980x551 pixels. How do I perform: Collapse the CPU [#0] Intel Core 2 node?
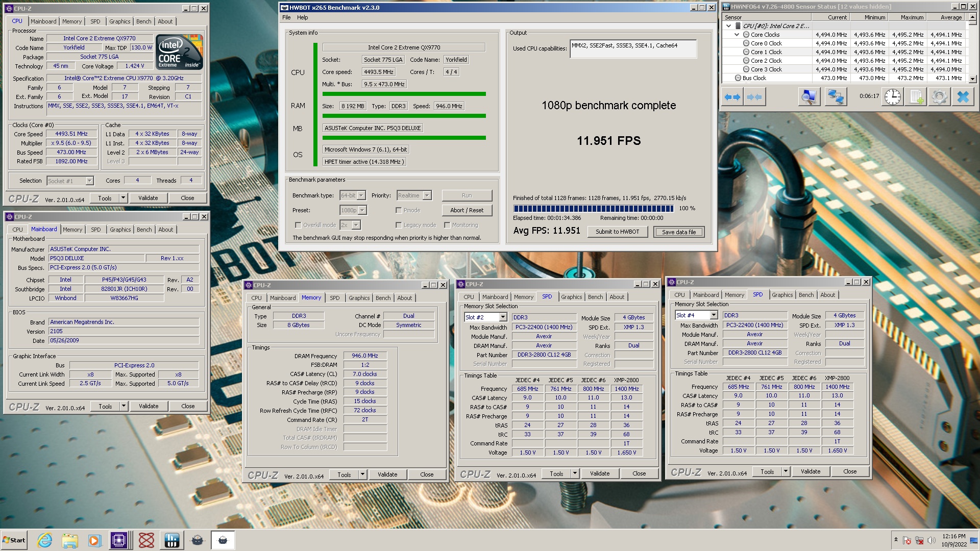(x=728, y=26)
